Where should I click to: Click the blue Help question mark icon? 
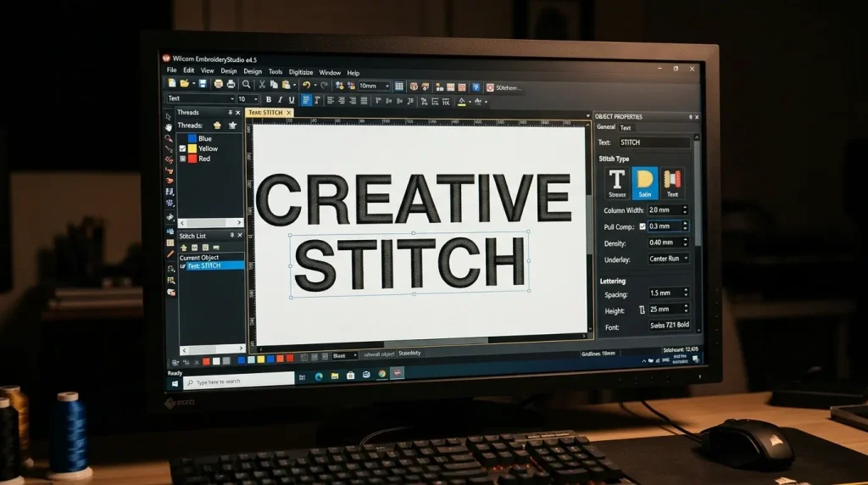(476, 86)
